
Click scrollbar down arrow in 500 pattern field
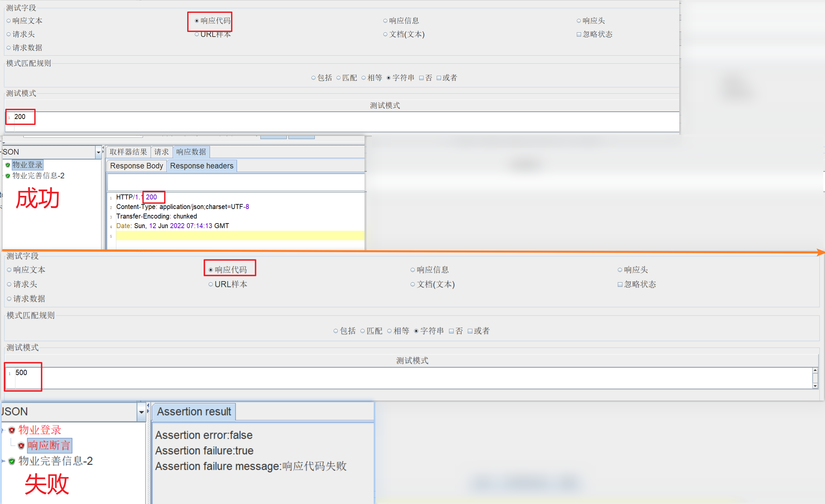click(x=815, y=386)
